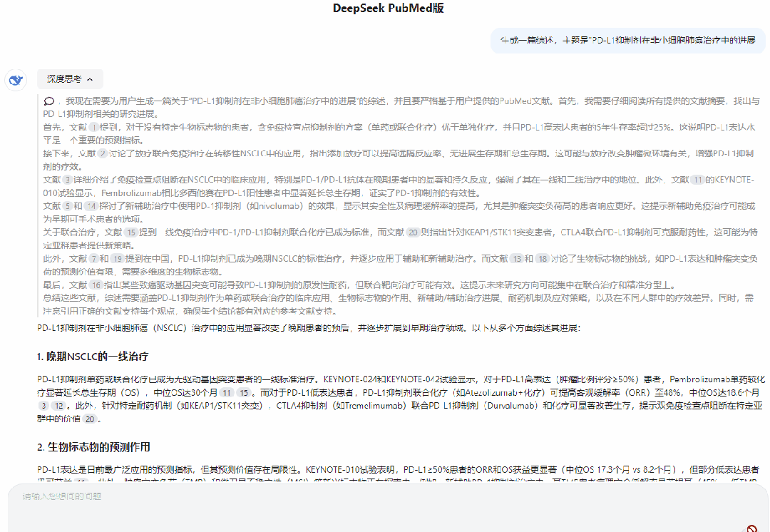Click the user prompt bubble 生成一篇综述
Viewport: 770px width, 532px height.
(627, 40)
